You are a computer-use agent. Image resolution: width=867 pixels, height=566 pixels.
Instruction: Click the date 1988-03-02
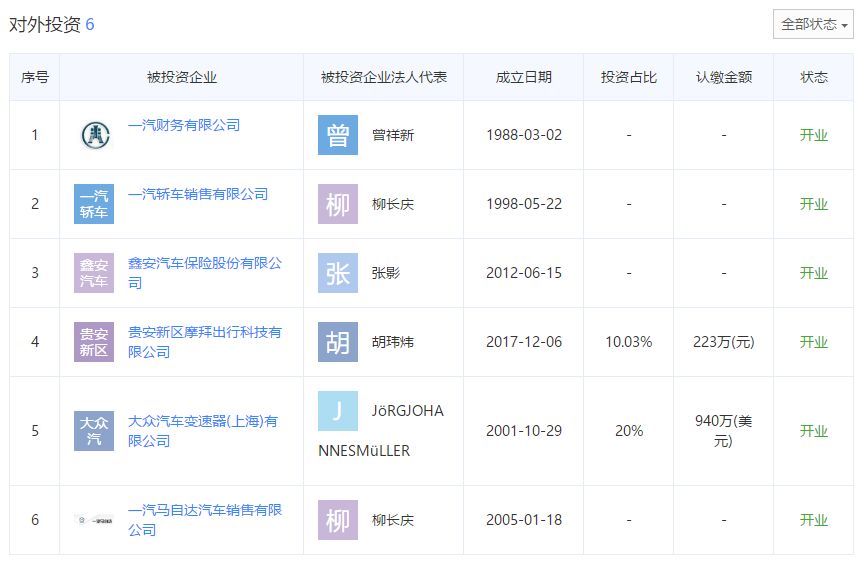[x=524, y=135]
